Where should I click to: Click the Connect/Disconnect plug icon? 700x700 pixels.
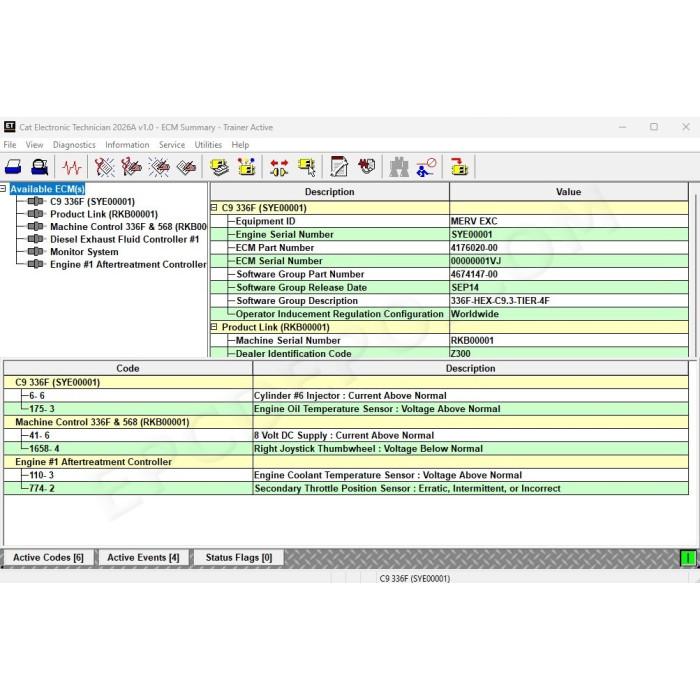coord(279,167)
